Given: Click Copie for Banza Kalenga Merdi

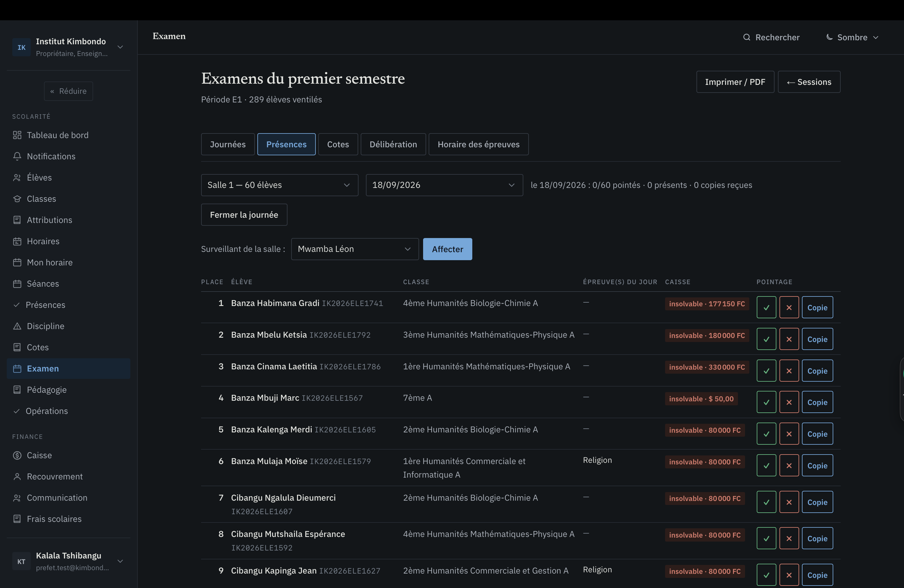Looking at the screenshot, I should [817, 434].
